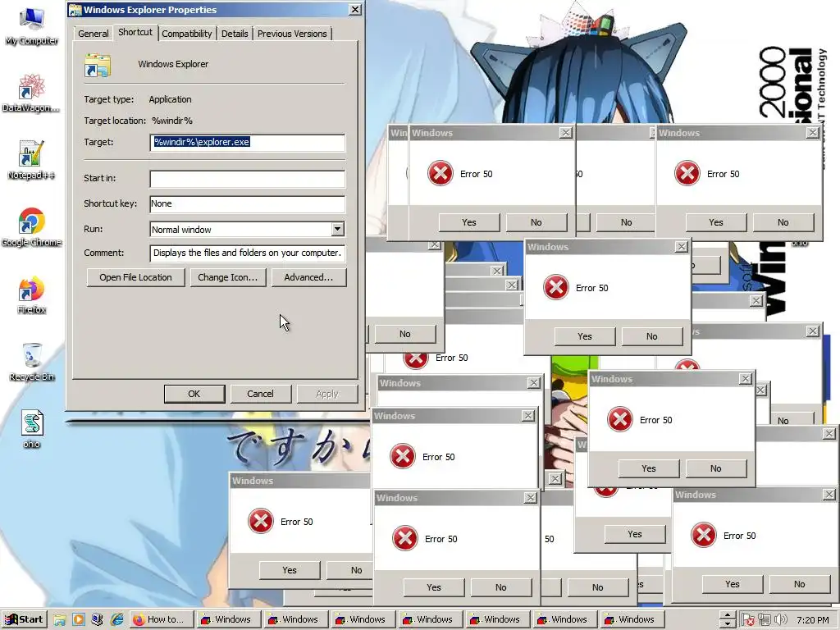Image resolution: width=840 pixels, height=630 pixels.
Task: Select the ohio script file icon
Action: 32,430
